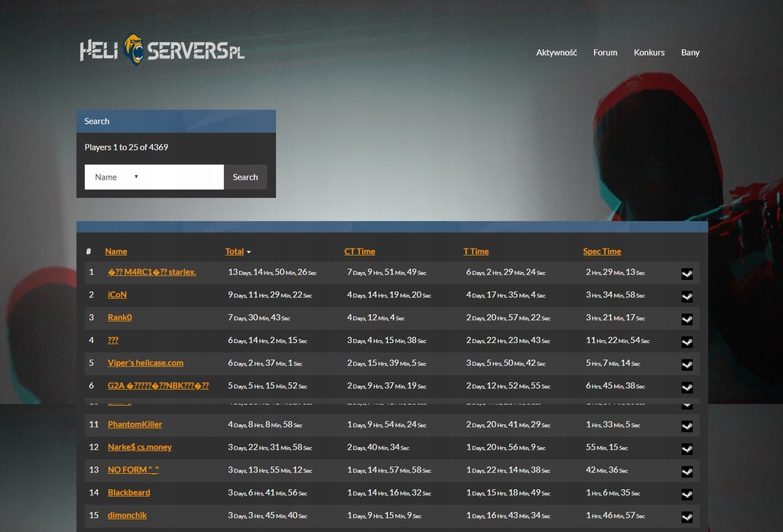Sort by Total time column
Screen dimensions: 783x532
tap(235, 251)
